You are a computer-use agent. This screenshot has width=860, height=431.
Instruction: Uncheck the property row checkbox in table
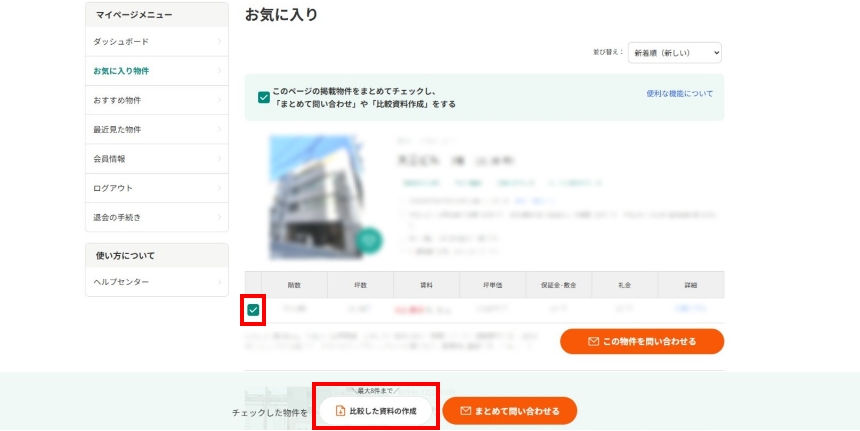tap(253, 310)
